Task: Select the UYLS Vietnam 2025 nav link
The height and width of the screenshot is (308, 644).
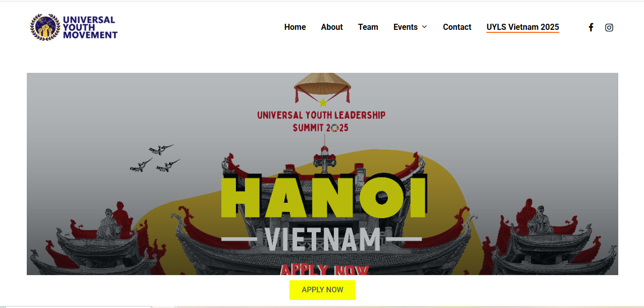Action: pos(523,27)
